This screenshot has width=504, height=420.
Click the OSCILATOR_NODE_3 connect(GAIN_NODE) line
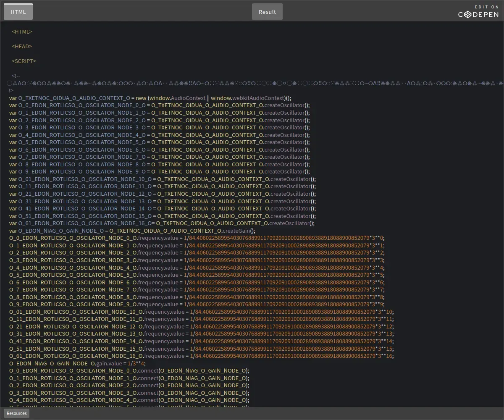point(129,393)
